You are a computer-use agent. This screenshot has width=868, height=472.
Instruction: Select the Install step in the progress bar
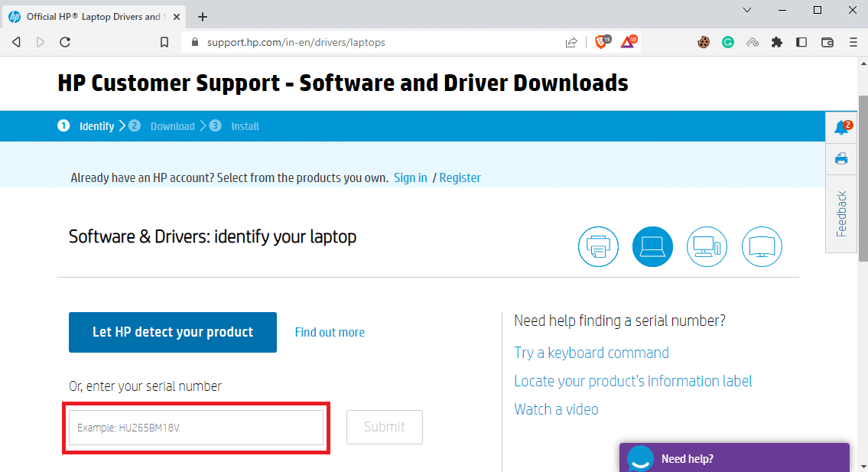coord(245,125)
